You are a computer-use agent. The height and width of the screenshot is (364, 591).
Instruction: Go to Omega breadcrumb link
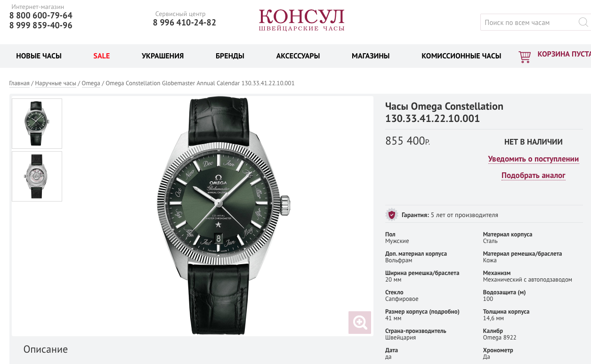[91, 83]
